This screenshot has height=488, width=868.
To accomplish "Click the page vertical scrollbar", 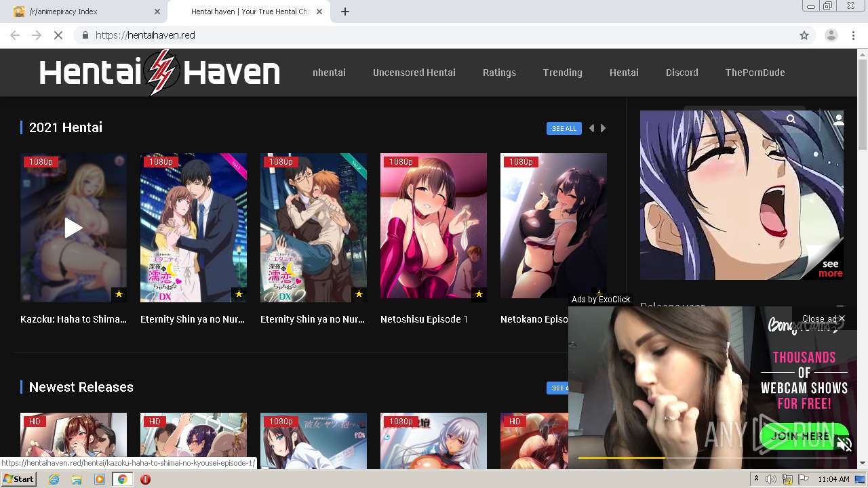I will [863, 104].
